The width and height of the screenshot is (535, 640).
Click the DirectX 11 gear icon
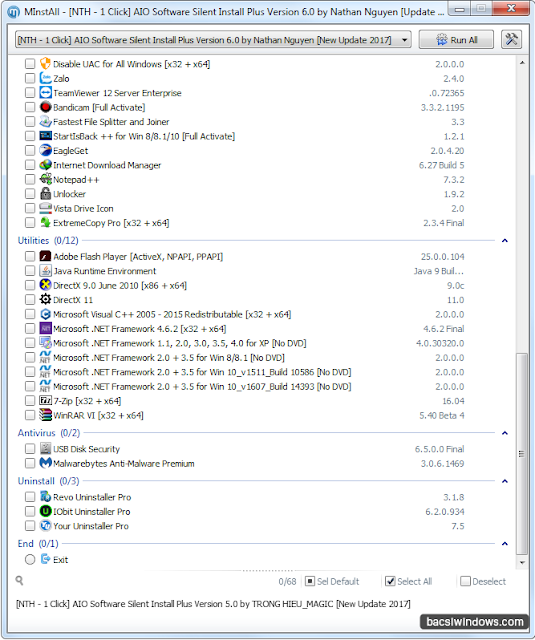45,299
